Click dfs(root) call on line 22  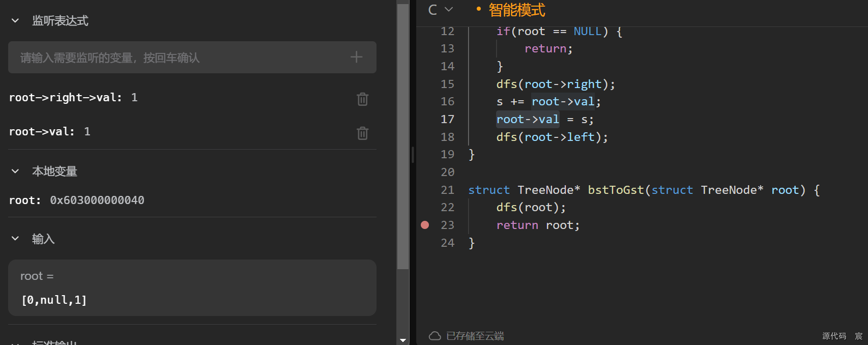click(531, 207)
